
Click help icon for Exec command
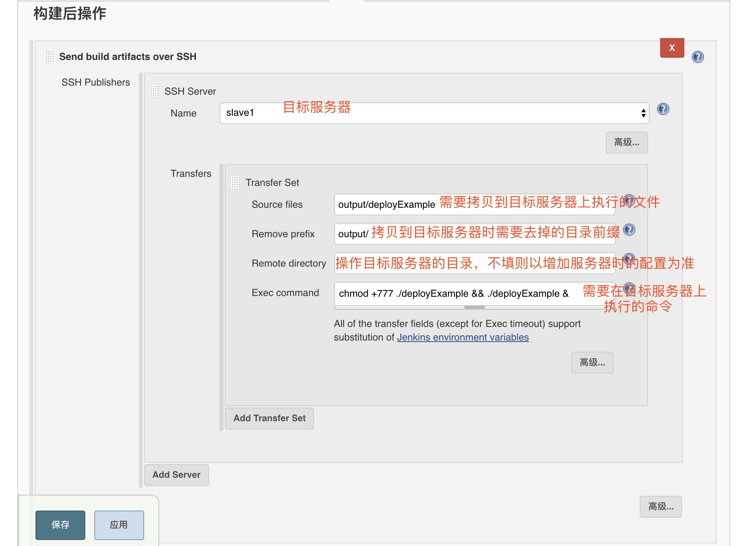(x=629, y=288)
